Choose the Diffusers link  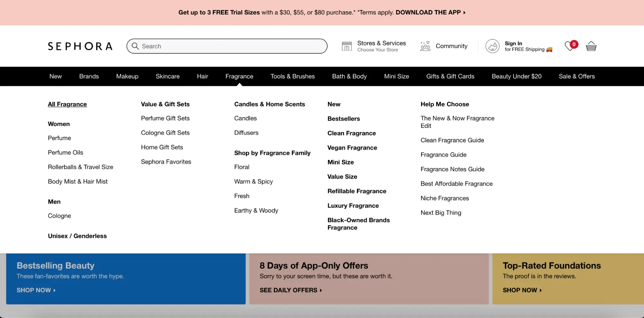pos(246,133)
